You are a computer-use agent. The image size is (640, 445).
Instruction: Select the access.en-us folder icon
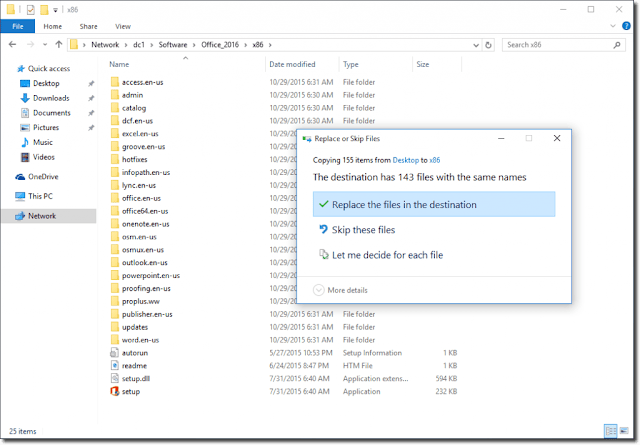pyautogui.click(x=115, y=82)
